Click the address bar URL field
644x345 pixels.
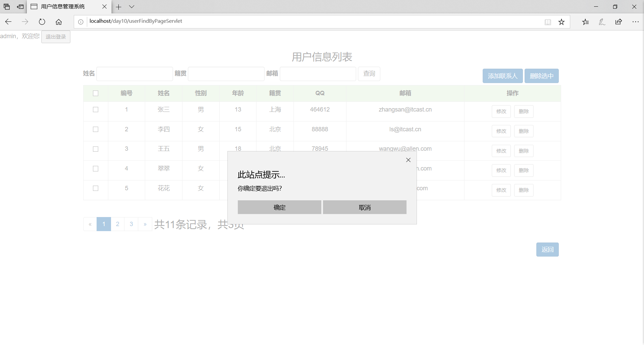coord(302,21)
